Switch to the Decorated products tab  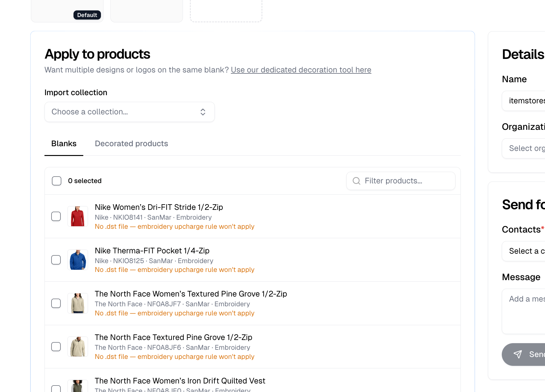131,144
